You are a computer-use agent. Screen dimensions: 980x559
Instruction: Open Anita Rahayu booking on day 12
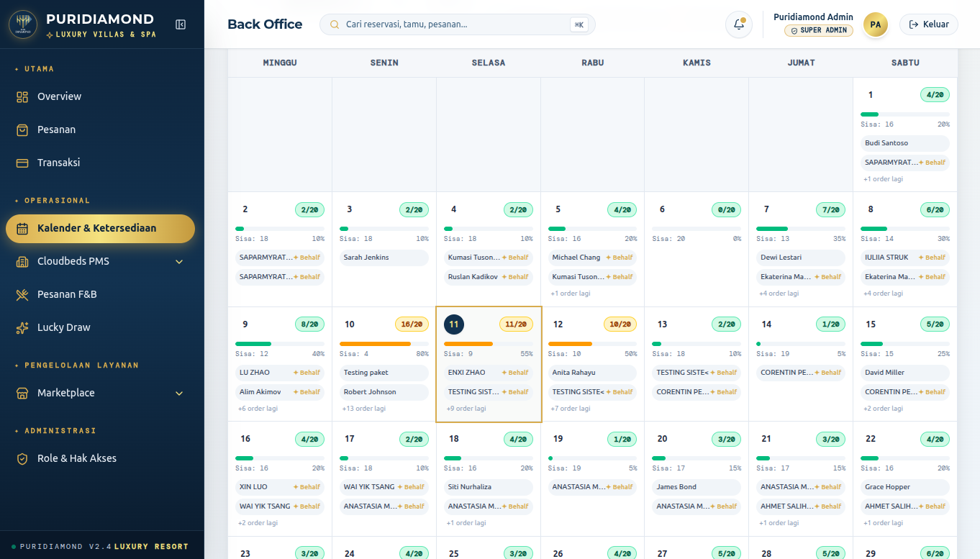point(593,373)
